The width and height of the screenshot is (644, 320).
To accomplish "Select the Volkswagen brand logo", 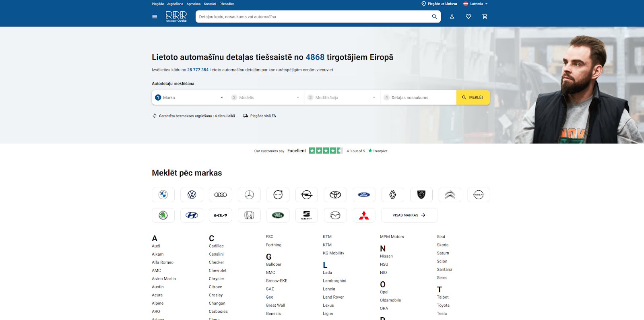I will point(192,195).
